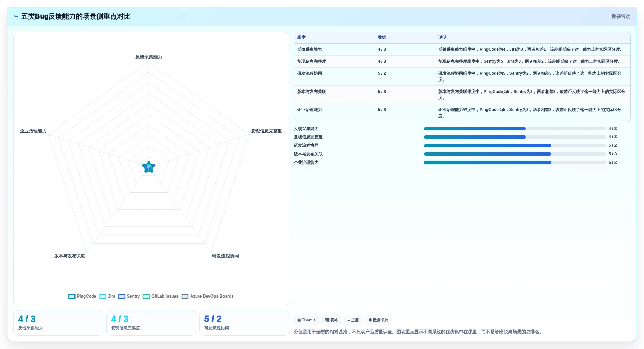Click the 数据 table column header
This screenshot has width=644, height=349.
pos(382,38)
